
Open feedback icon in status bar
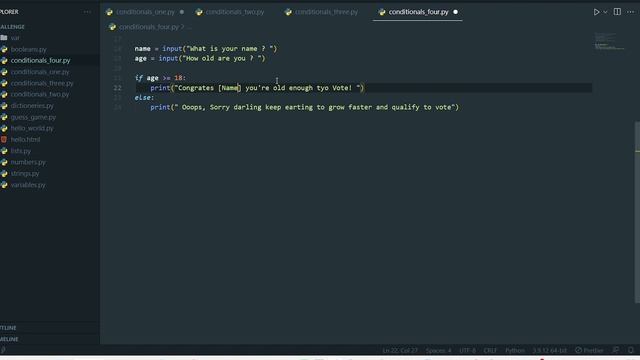coord(616,350)
